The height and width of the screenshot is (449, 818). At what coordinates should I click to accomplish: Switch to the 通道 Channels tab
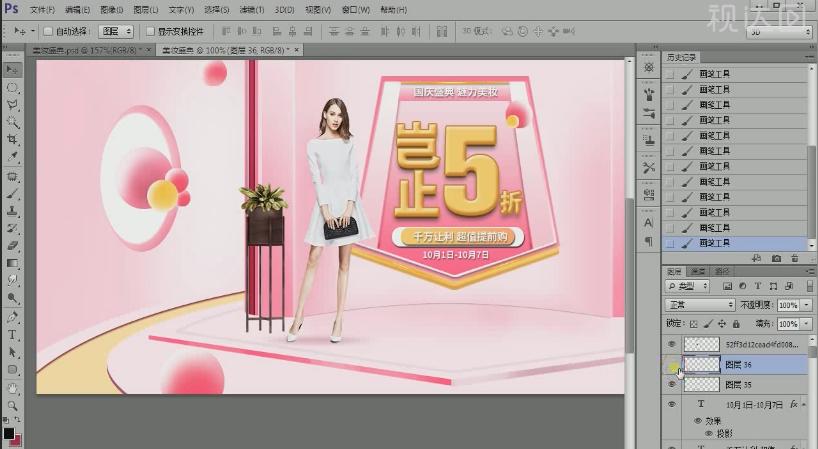[698, 271]
